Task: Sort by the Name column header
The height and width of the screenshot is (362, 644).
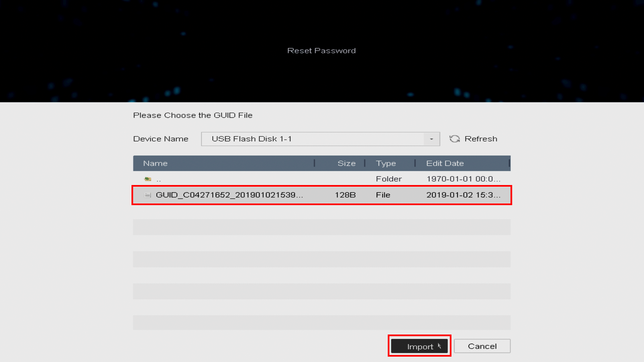Action: (x=155, y=163)
